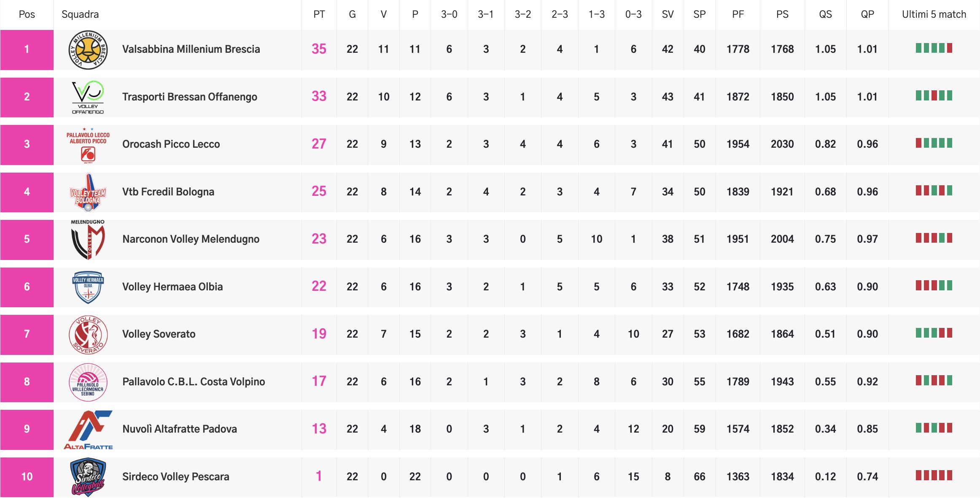The width and height of the screenshot is (980, 498).
Task: Click the Volley Offanengo team logo
Action: pyautogui.click(x=88, y=97)
